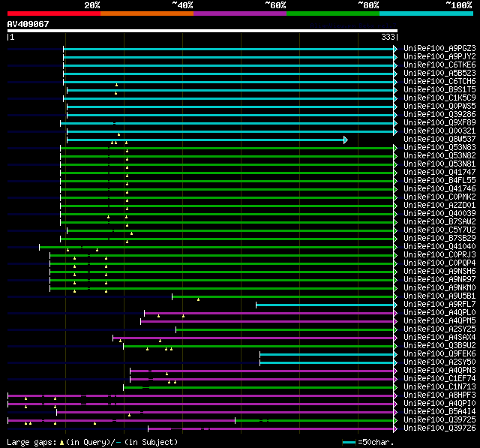Click the UniRef100_B7SAW2 label
Viewport: 480px width, 448px height.
[439, 222]
